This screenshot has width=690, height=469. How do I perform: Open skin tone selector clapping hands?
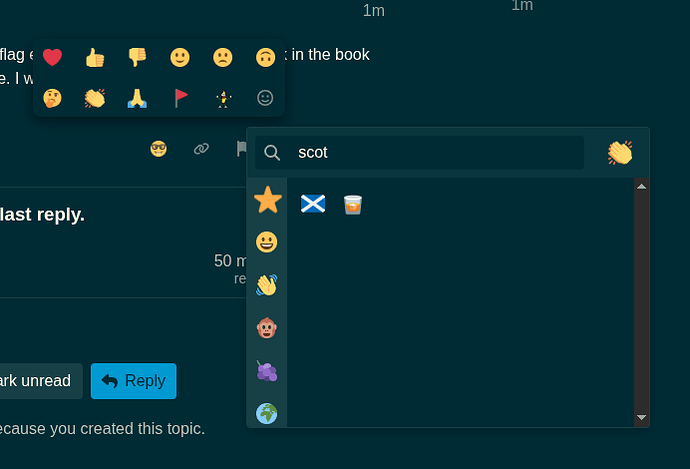[620, 153]
